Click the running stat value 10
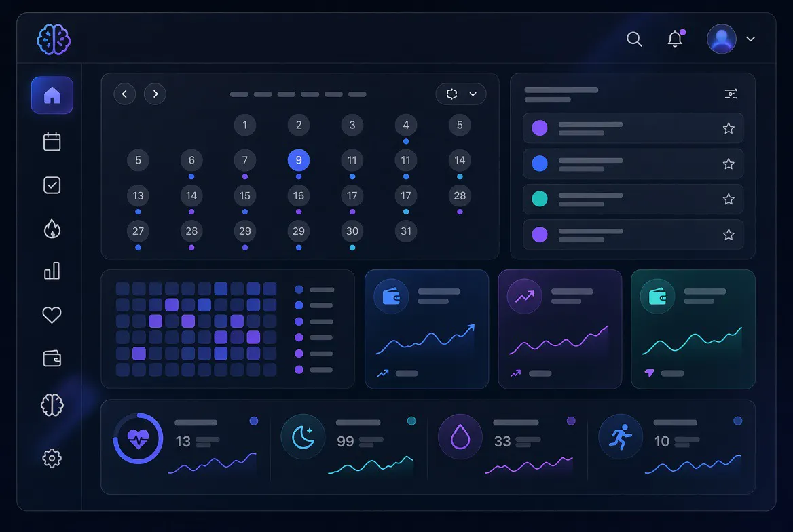 [661, 442]
